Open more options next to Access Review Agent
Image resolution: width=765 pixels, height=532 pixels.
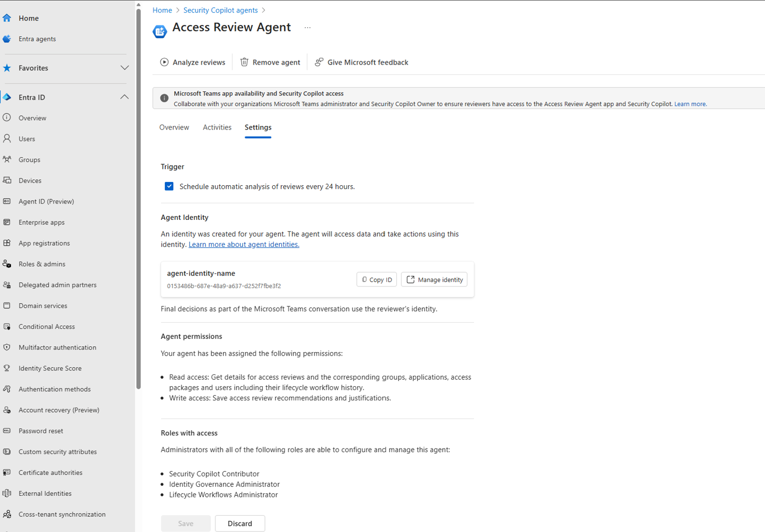307,27
